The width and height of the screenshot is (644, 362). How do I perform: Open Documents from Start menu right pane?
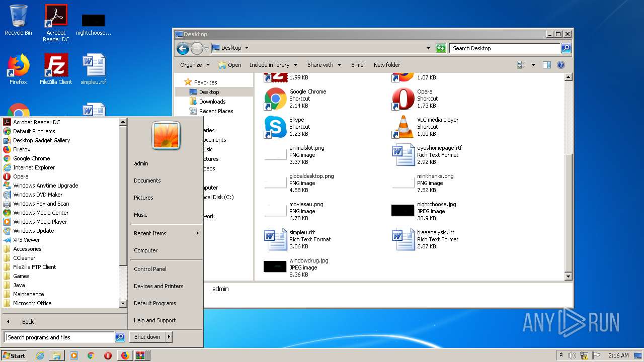click(x=147, y=180)
